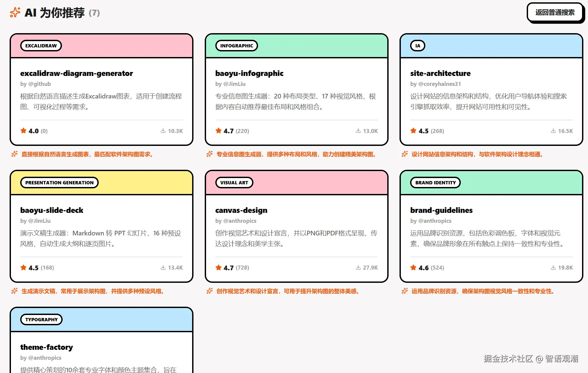The image size is (588, 373).
Task: Click the result count (7) beside the heading
Action: tap(94, 13)
